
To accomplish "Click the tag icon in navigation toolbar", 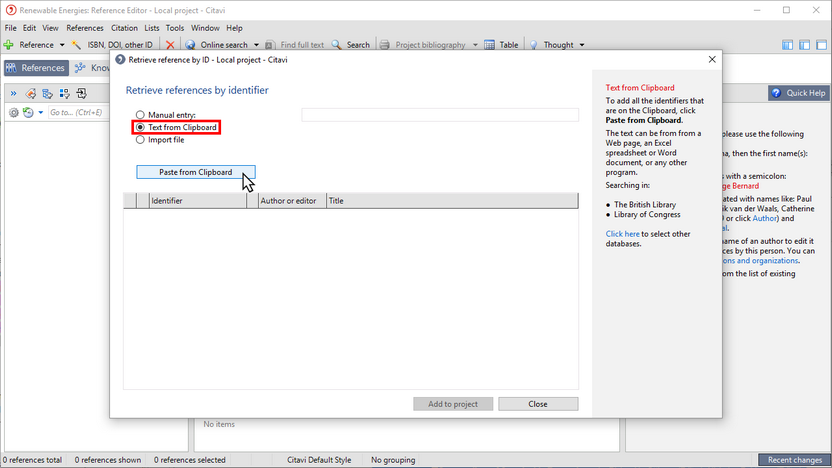I will click(x=31, y=94).
